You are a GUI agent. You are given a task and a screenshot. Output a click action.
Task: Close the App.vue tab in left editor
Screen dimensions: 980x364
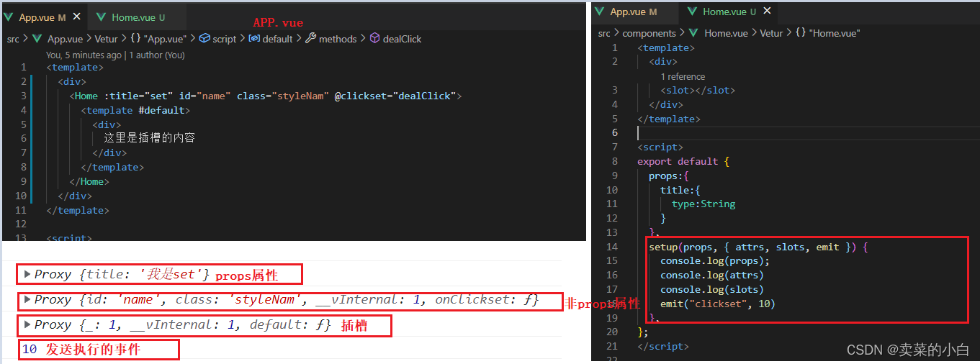[77, 16]
